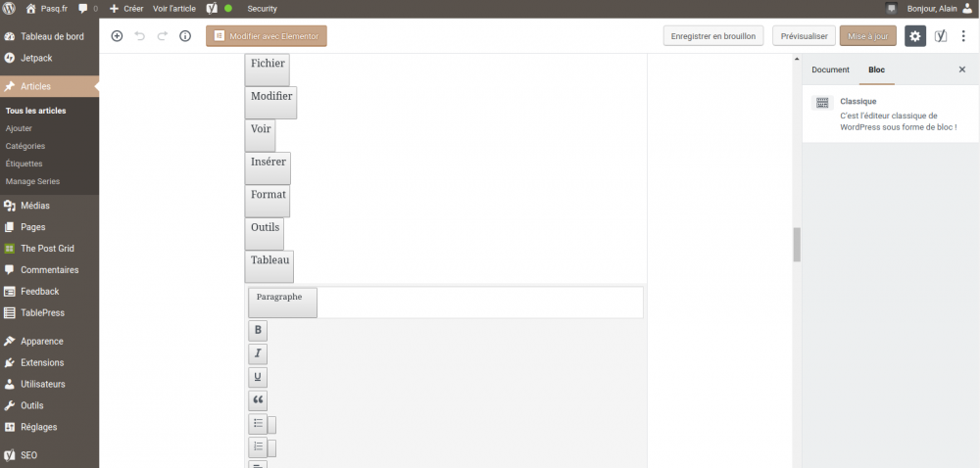Screen dimensions: 980x468
Task: Close the block settings sidebar
Action: [x=961, y=70]
